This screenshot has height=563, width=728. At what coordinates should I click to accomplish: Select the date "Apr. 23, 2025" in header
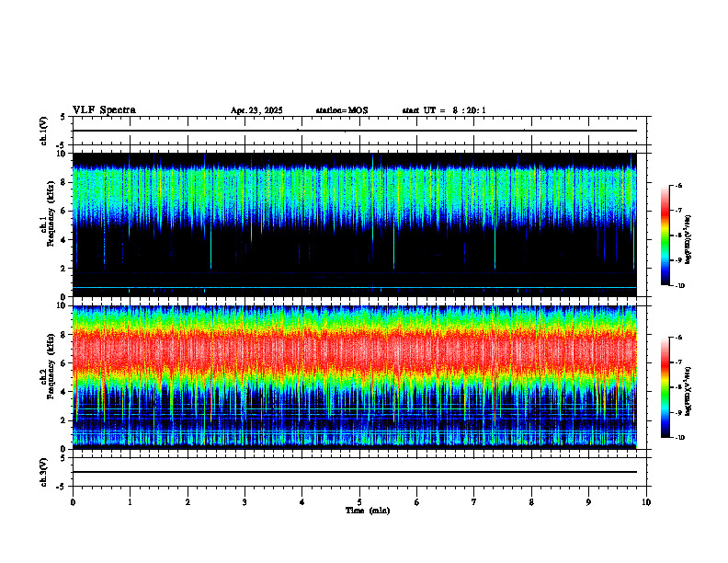[256, 110]
